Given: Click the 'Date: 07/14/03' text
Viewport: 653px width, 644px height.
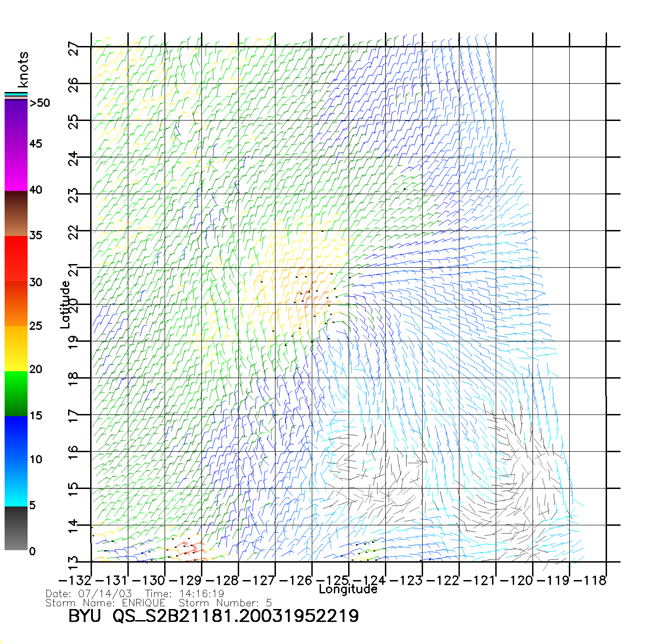Looking at the screenshot, I should (89, 594).
